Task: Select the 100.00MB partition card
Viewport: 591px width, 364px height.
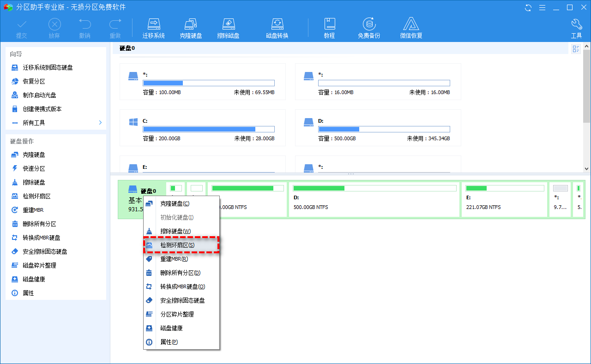Action: point(202,82)
